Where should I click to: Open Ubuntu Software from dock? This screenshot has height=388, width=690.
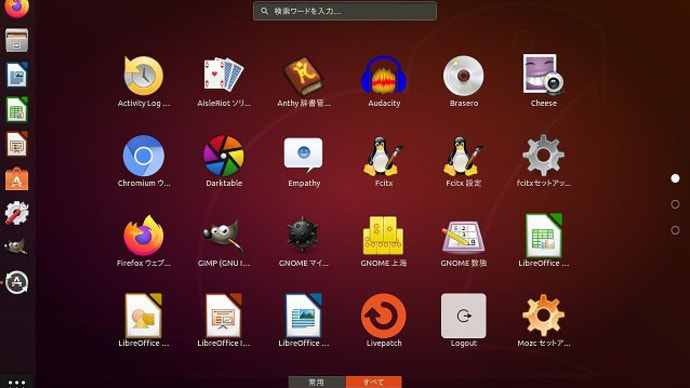coord(17,179)
